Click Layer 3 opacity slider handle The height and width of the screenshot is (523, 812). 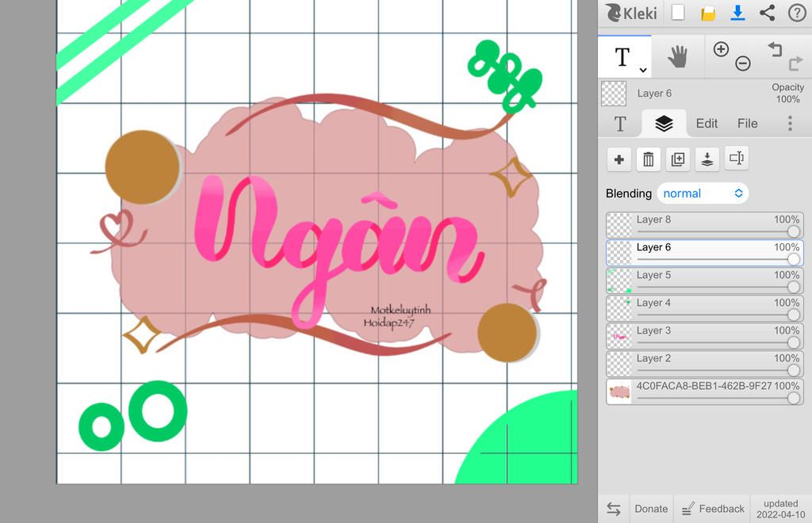(793, 342)
